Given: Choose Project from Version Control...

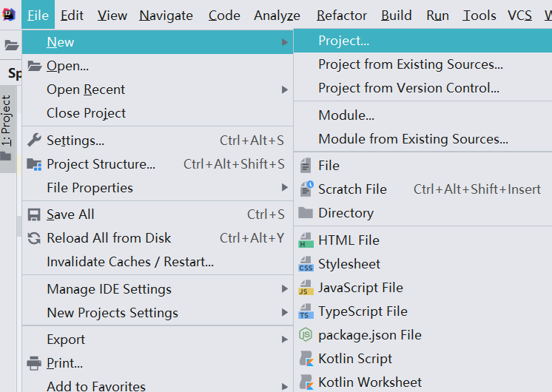Looking at the screenshot, I should point(408,88).
